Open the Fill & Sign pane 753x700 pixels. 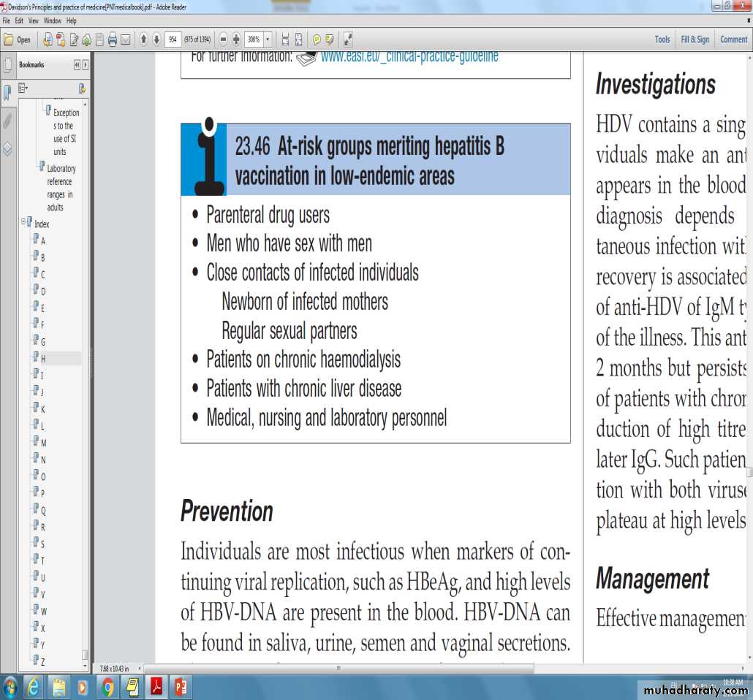695,39
